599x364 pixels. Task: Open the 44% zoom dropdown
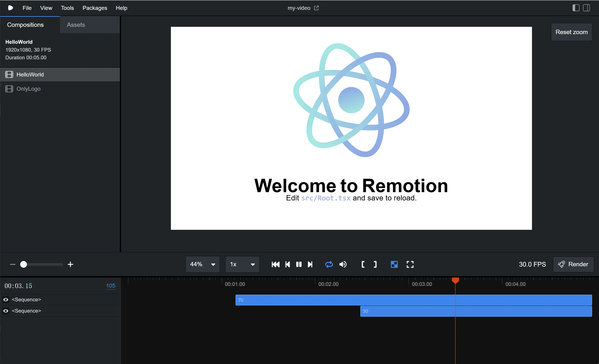[x=202, y=264]
